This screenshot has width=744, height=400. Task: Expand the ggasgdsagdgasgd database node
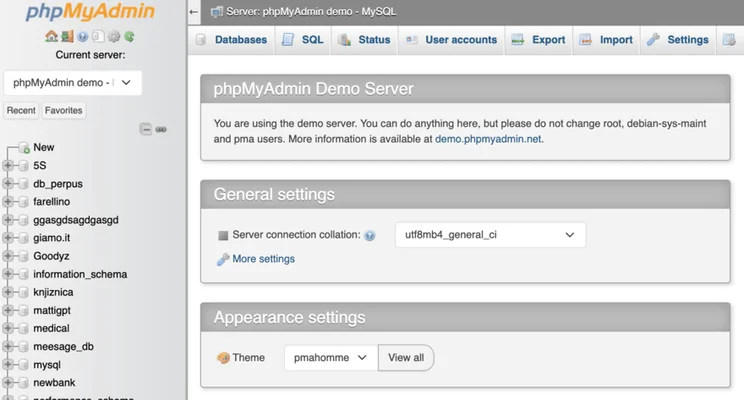pos(8,220)
